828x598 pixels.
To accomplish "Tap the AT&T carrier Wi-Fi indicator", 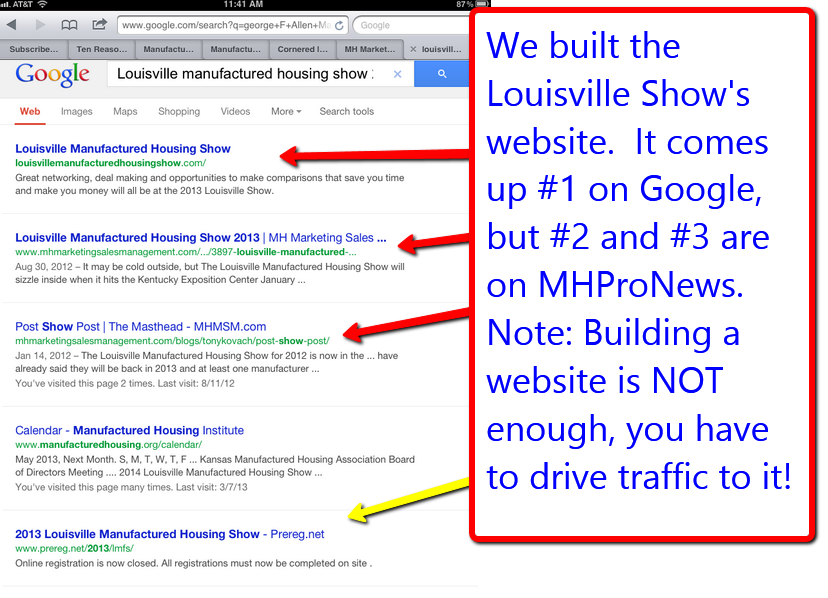I will tap(24, 4).
